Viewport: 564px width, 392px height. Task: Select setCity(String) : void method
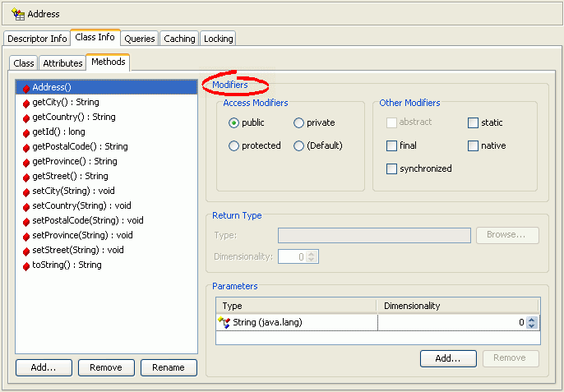click(x=107, y=191)
